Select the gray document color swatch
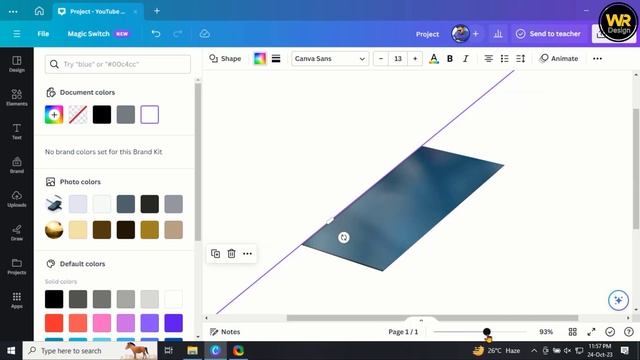 click(x=126, y=115)
